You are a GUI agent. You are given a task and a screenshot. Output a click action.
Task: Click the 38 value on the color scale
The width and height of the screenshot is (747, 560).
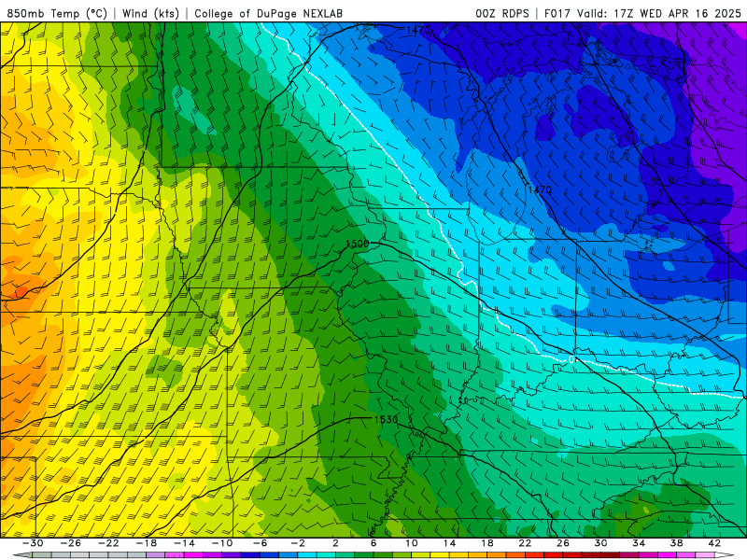pyautogui.click(x=676, y=543)
